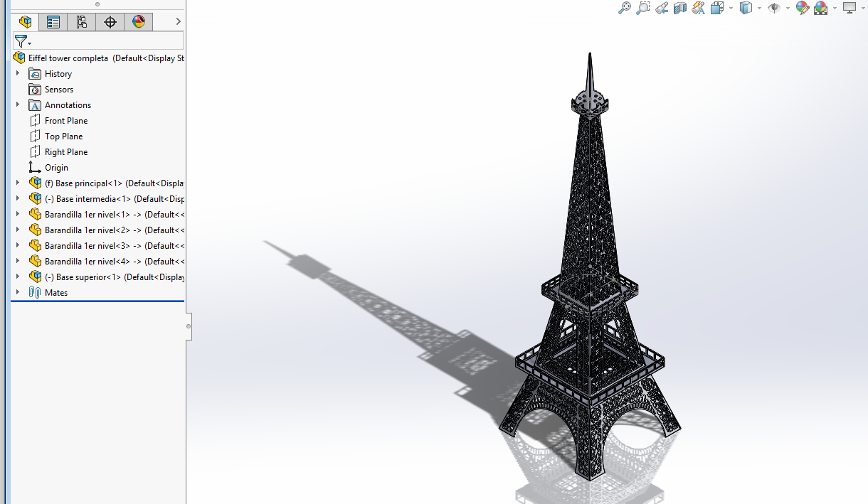
Task: Click the Previous View icon
Action: [662, 8]
